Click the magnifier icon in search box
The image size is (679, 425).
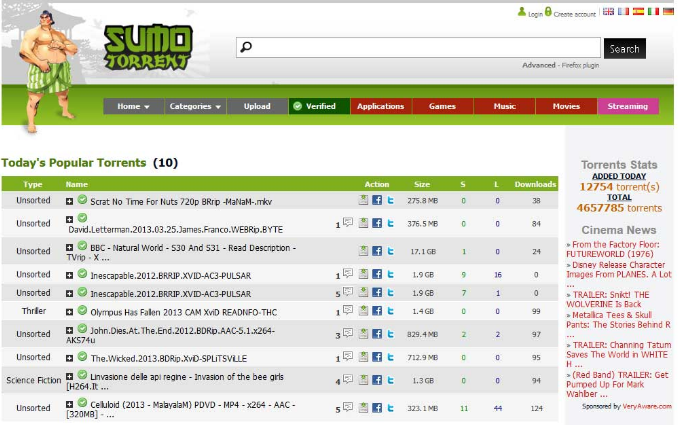246,47
